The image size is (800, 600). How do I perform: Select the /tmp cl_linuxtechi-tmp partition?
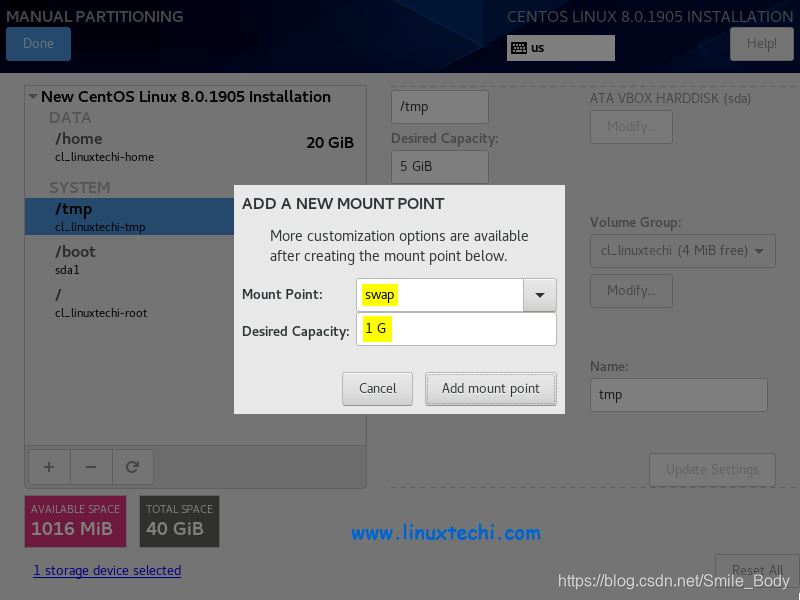click(x=130, y=217)
